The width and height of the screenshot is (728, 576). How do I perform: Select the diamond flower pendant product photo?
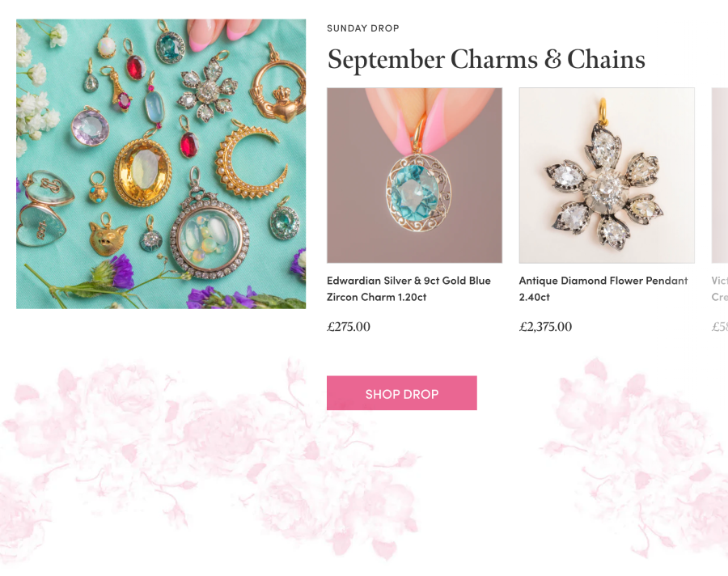tap(607, 176)
